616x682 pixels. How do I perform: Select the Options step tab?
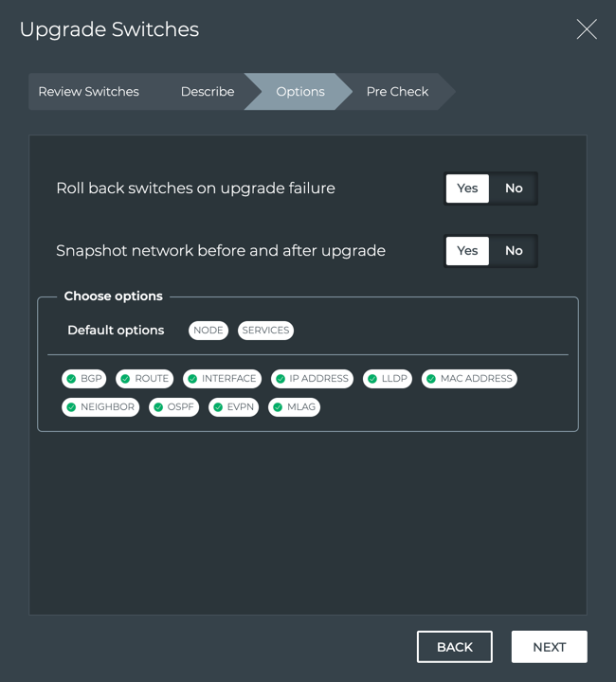(x=299, y=92)
